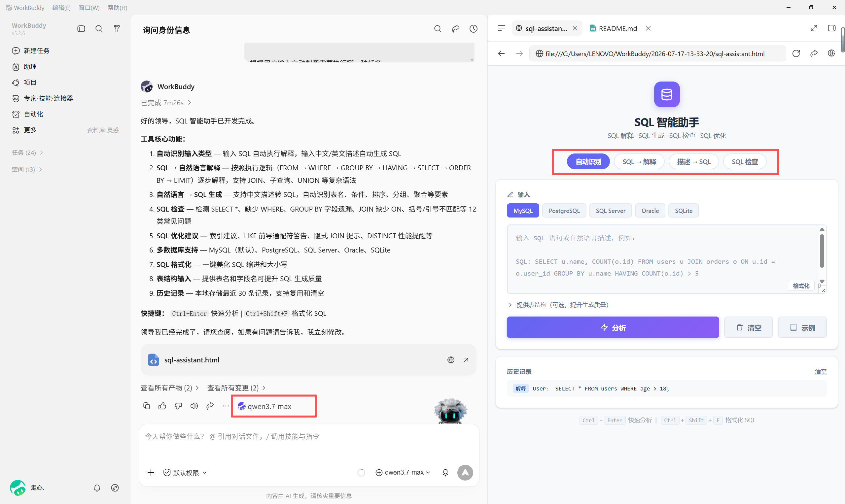Share the reply using arrow icon
The width and height of the screenshot is (845, 504).
point(210,406)
